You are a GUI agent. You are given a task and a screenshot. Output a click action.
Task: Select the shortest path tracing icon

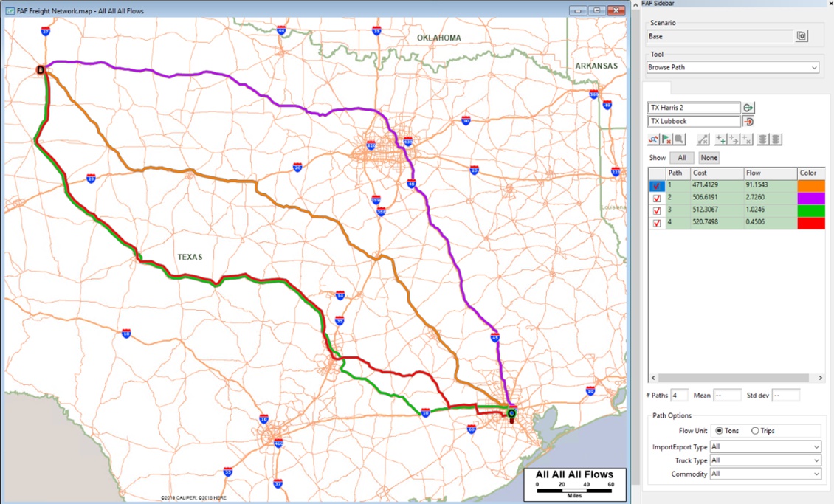[652, 139]
